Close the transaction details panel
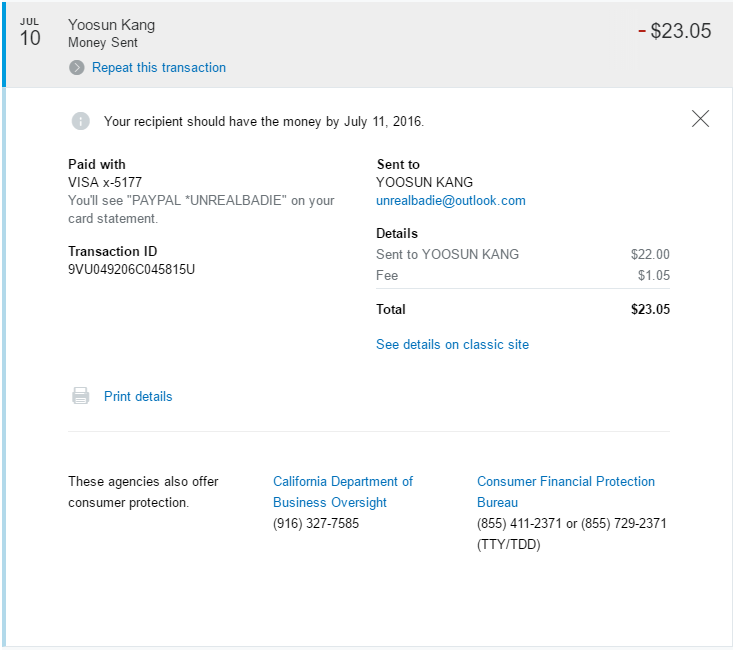The image size is (737, 650). pos(700,119)
